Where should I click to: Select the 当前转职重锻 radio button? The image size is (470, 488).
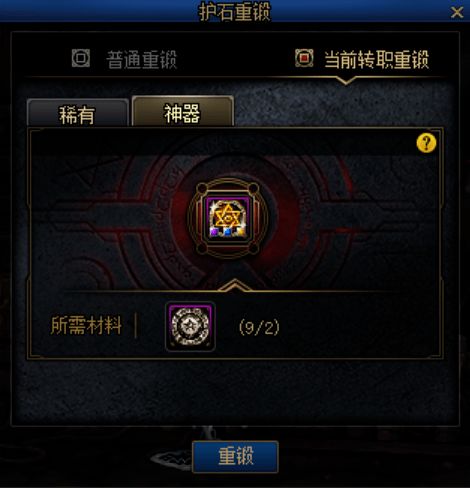click(x=304, y=58)
